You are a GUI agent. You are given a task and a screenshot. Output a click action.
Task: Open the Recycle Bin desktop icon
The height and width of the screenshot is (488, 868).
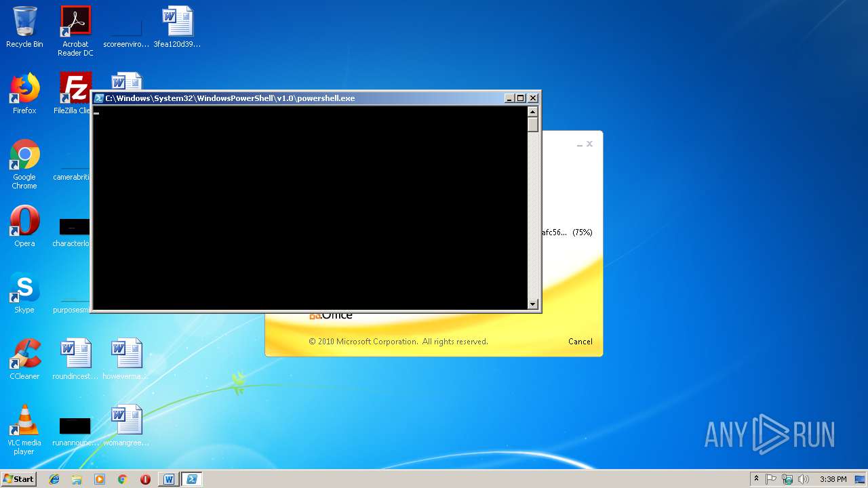[x=24, y=27]
